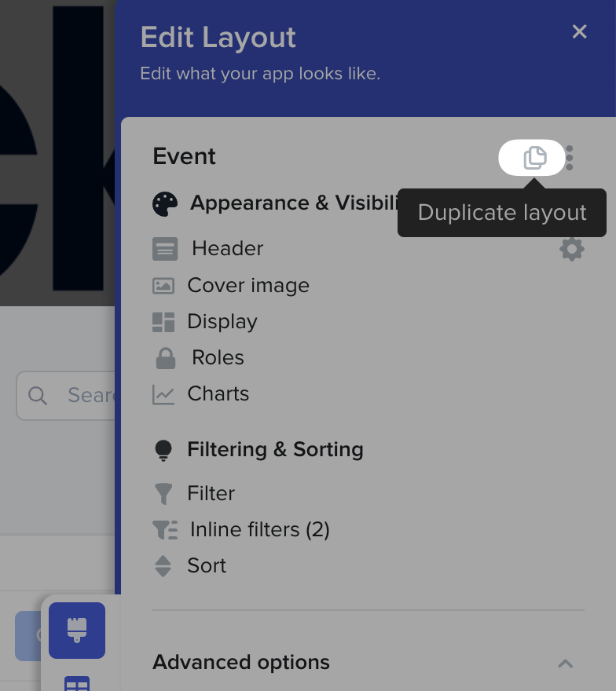
Task: Open Inline filters (2)
Action: tap(259, 530)
